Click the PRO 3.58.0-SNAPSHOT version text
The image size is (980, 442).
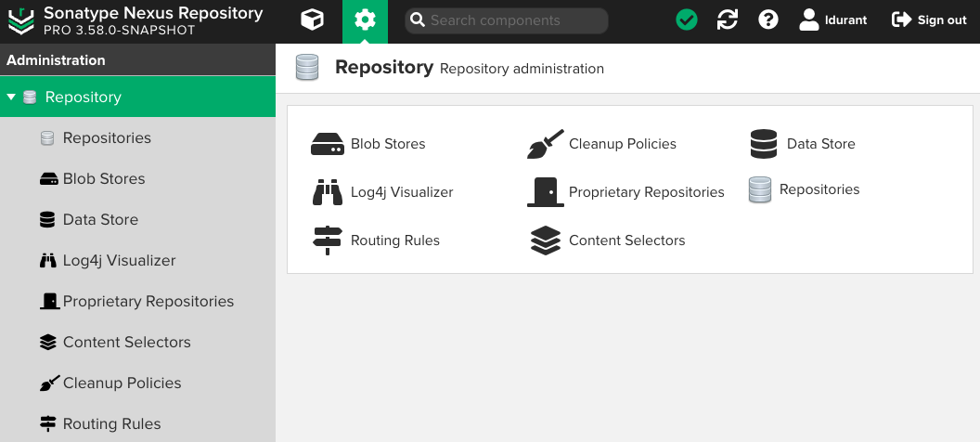click(x=120, y=30)
